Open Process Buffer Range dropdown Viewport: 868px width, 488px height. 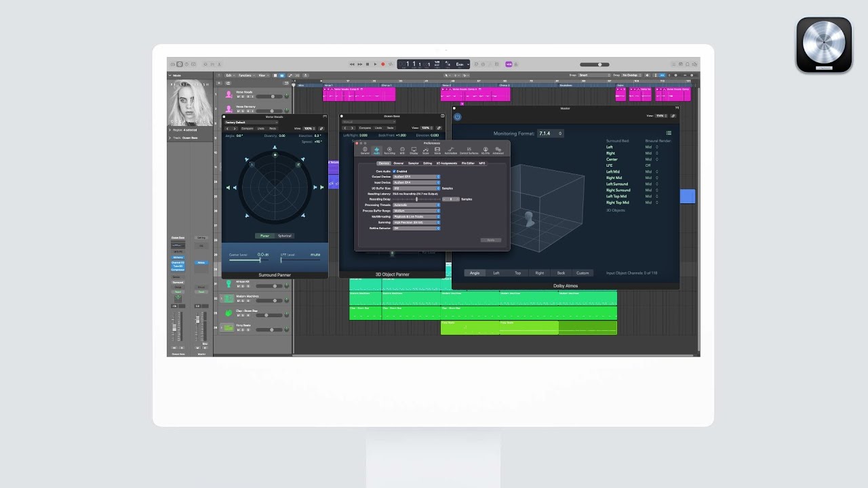pos(416,211)
